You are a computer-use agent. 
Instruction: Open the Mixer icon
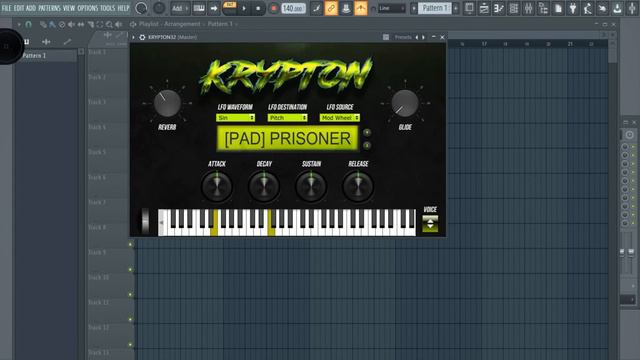529,8
